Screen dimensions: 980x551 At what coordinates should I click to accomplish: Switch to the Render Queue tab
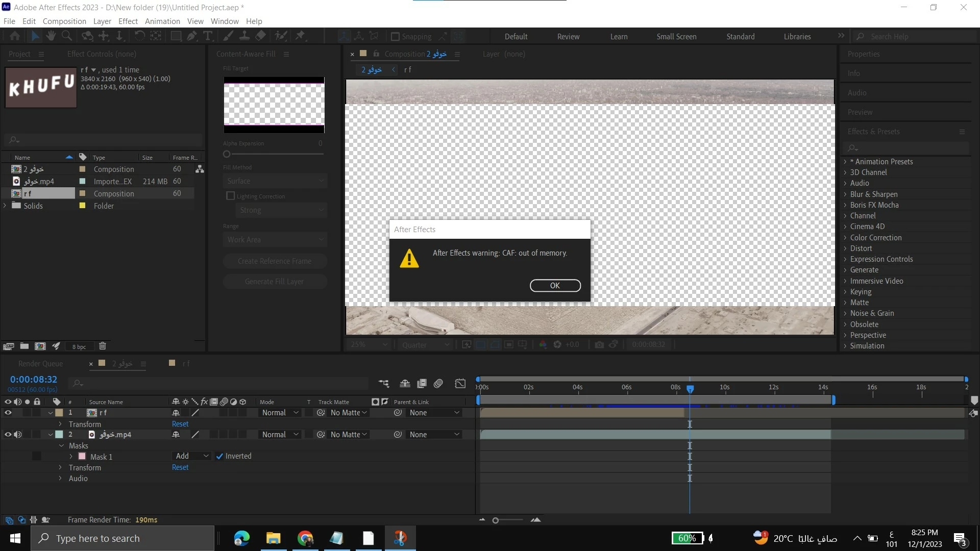point(40,364)
